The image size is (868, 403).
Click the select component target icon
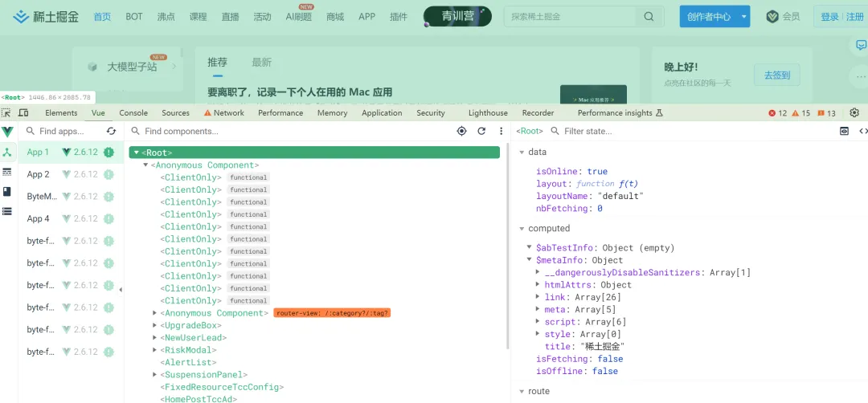[x=461, y=131]
